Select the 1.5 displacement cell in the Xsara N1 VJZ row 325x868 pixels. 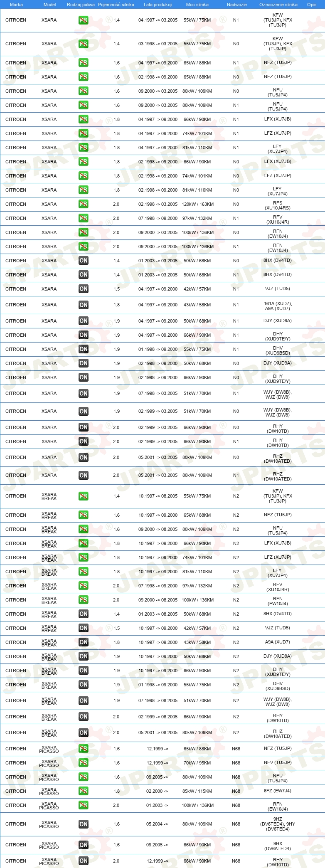pos(116,289)
